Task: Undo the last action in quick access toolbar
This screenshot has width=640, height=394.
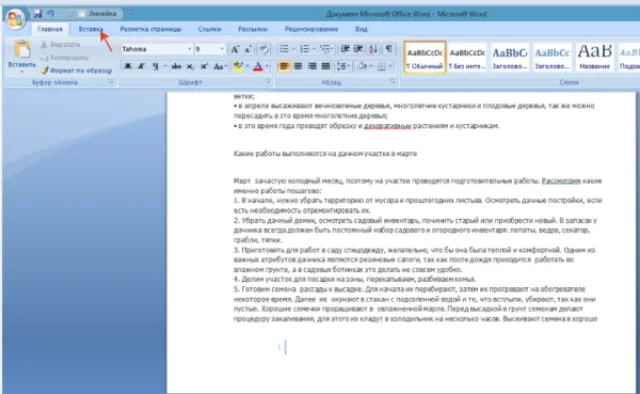Action: 51,13
